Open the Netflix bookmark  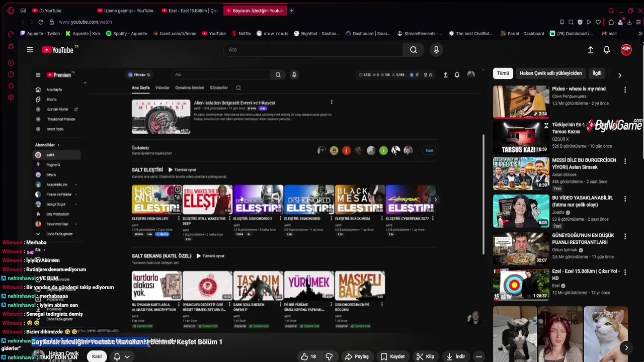[x=241, y=34]
